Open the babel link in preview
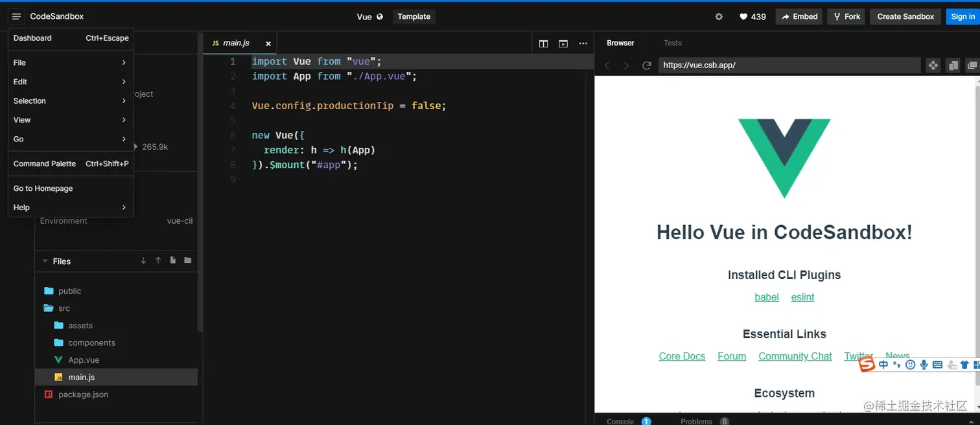Viewport: 980px width, 425px height. point(767,297)
